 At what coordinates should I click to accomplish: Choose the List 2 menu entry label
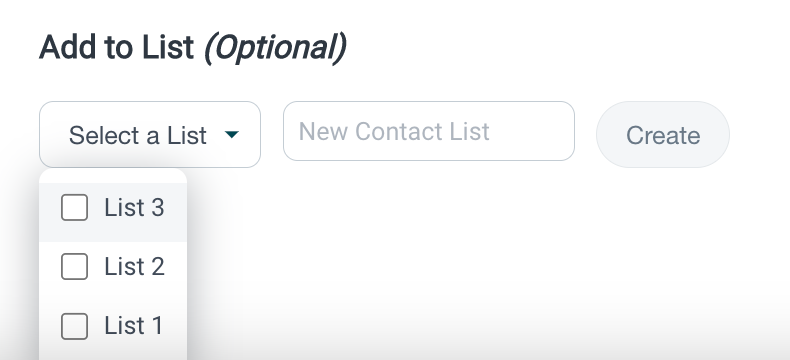point(134,266)
